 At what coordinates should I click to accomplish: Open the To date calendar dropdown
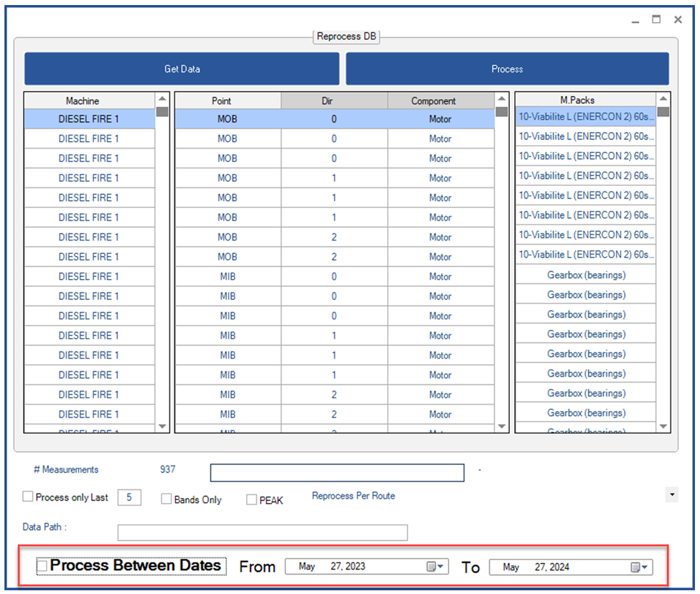point(639,567)
